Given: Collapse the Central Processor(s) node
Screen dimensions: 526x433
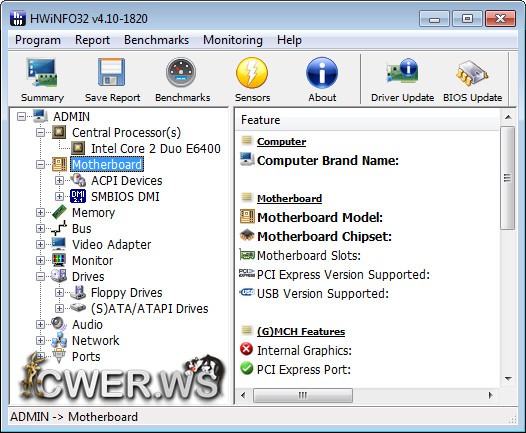Looking at the screenshot, I should [40, 132].
